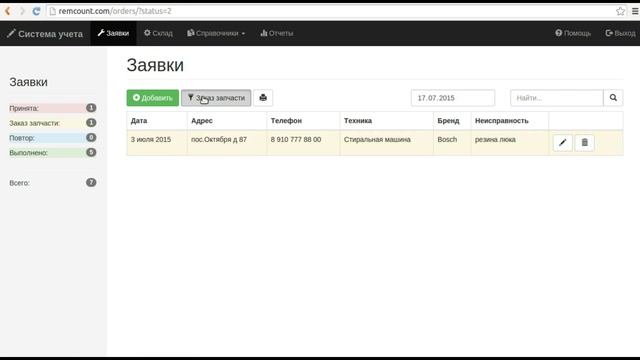640x360 pixels.
Task: Edit the order with pencil icon
Action: 562,142
